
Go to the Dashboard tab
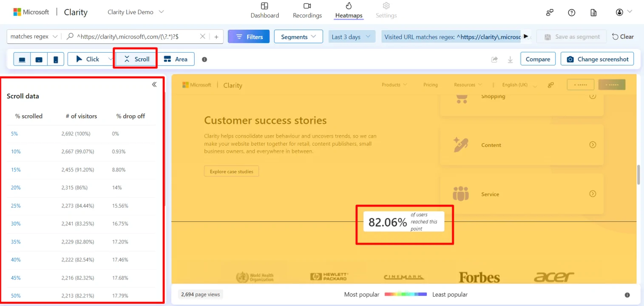264,11
